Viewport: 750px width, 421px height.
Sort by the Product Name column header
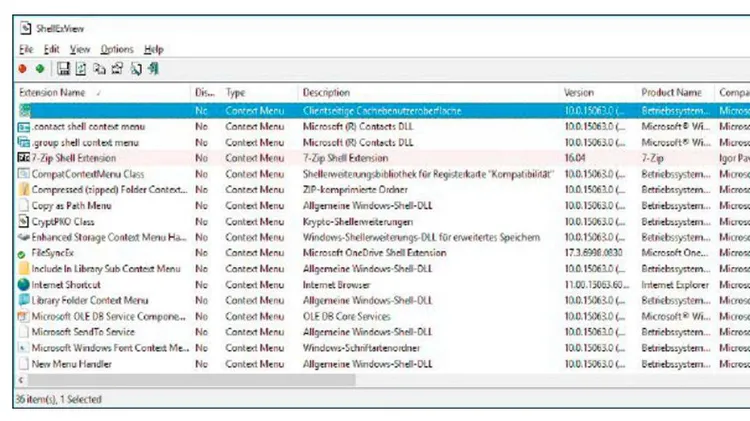(x=674, y=93)
